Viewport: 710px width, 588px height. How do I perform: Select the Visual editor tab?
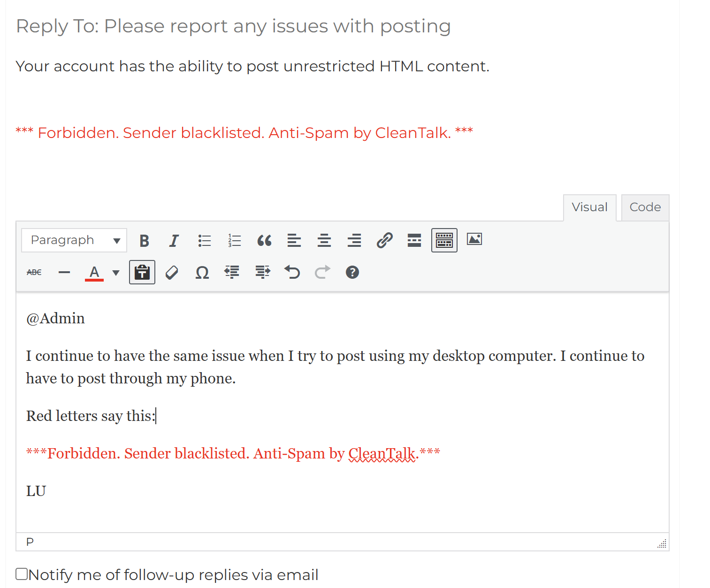589,207
